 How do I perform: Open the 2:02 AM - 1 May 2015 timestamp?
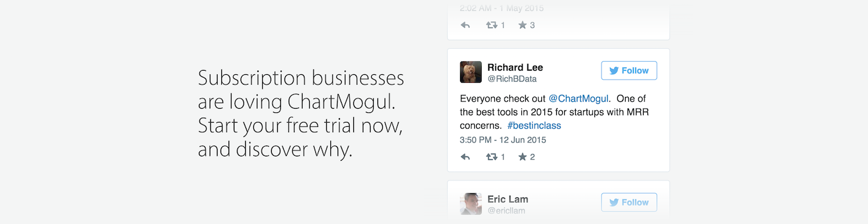pos(502,8)
